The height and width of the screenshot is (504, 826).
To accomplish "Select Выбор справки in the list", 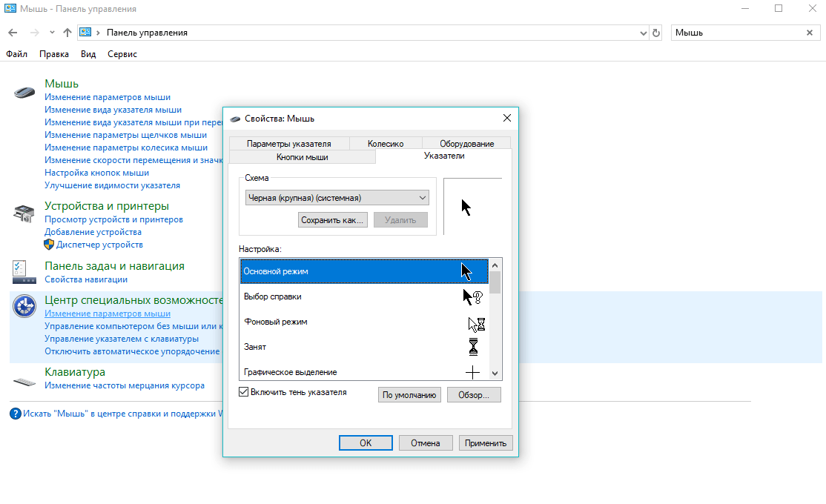I will (364, 296).
